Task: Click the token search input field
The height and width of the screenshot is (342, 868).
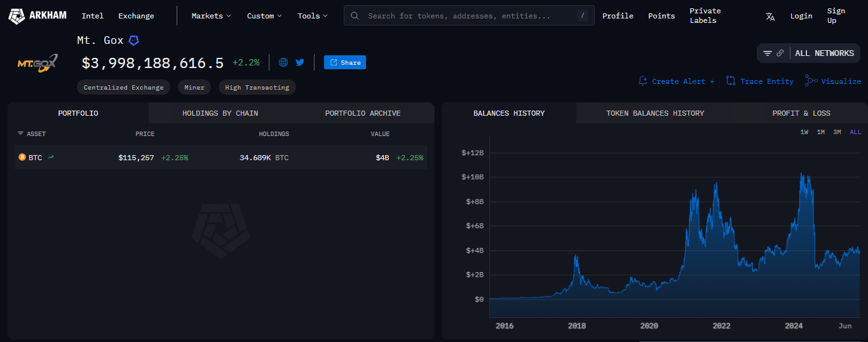Action: 469,16
